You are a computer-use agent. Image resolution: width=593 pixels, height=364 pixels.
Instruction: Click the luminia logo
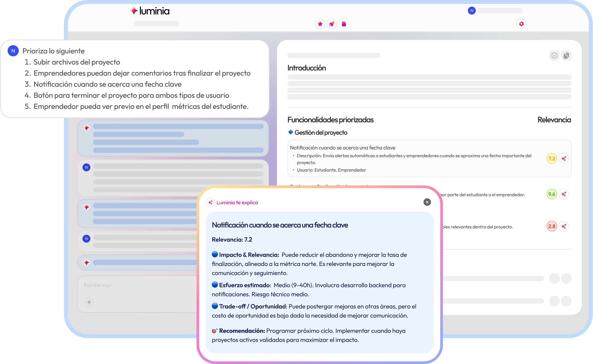point(150,11)
